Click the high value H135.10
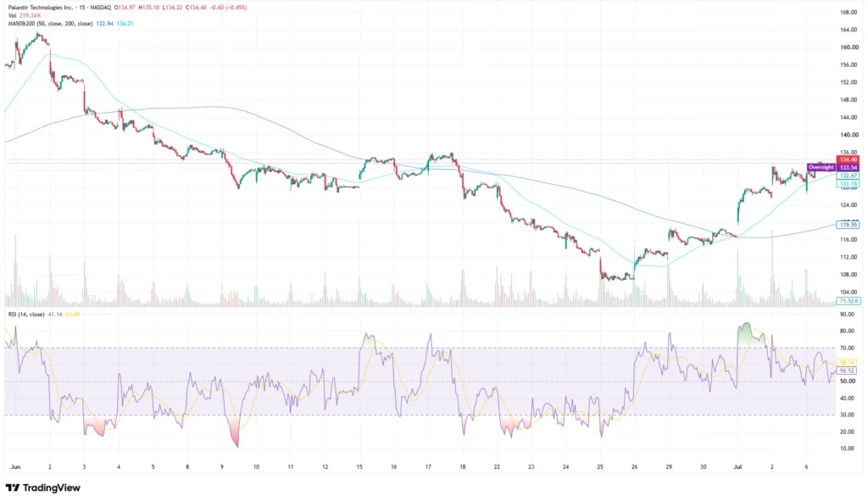Screen dimensions: 868x502 tap(151, 8)
